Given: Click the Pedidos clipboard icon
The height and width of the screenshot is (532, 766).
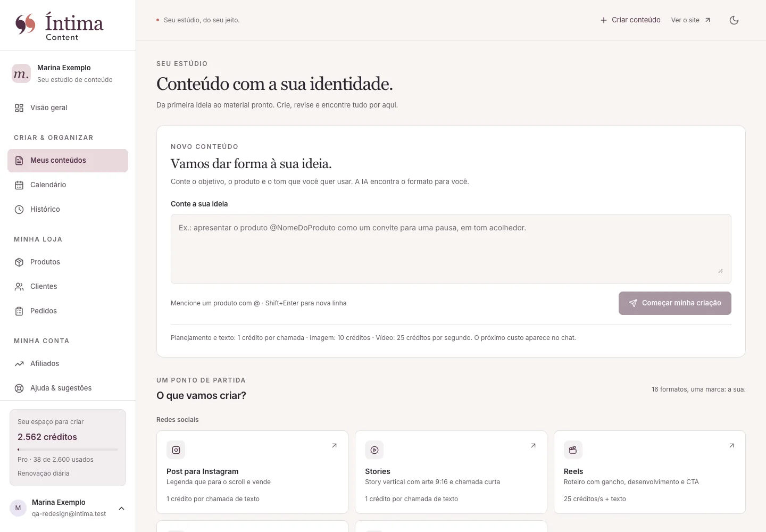Looking at the screenshot, I should (19, 311).
